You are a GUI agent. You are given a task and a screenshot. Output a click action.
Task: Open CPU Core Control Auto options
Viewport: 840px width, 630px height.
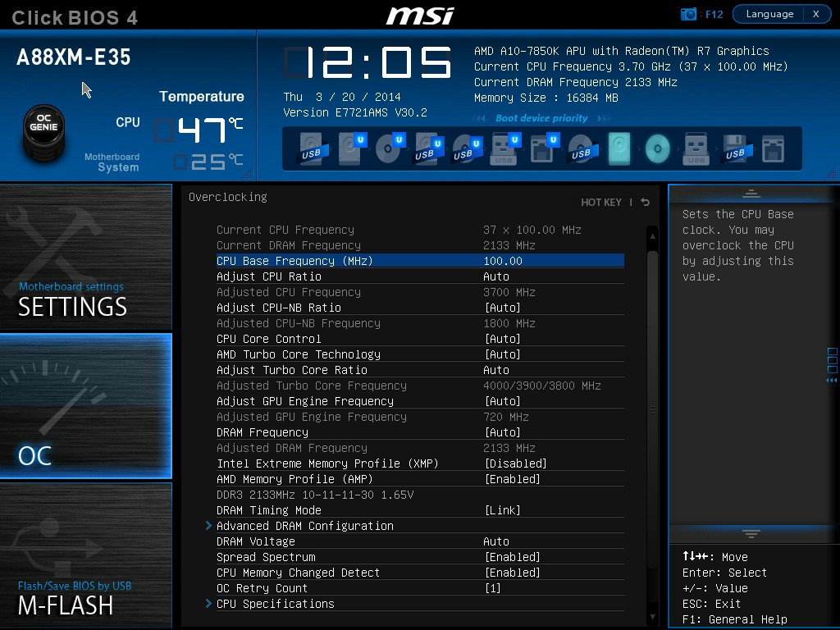(503, 339)
